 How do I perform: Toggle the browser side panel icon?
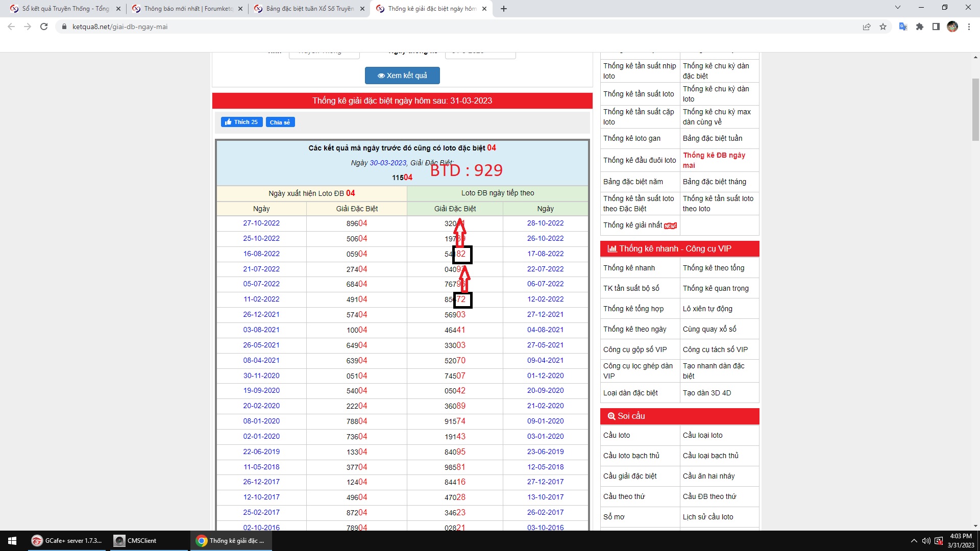(x=936, y=27)
